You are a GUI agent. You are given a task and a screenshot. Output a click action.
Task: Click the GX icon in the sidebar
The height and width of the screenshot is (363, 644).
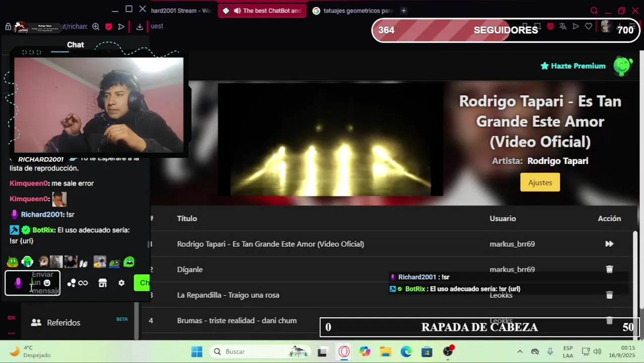[11, 318]
